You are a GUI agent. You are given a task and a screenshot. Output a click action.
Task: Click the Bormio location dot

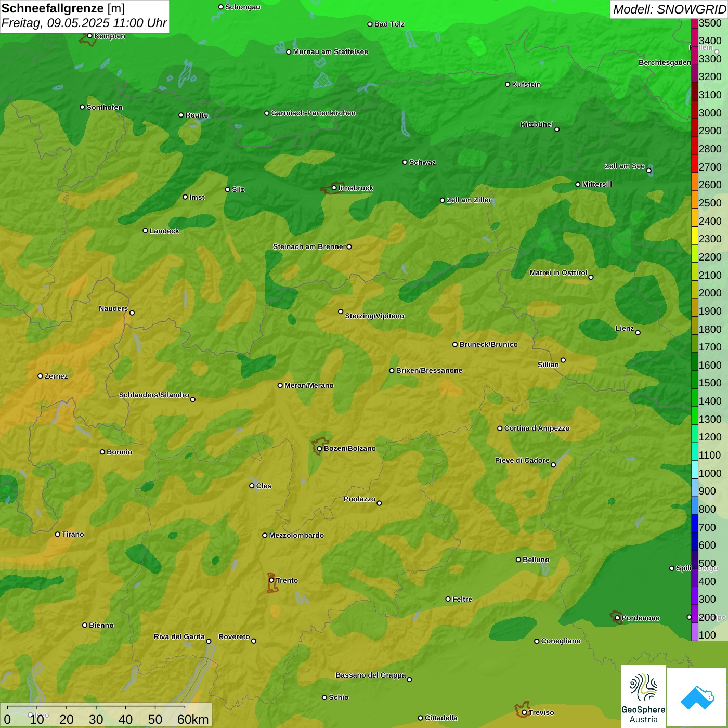[102, 452]
